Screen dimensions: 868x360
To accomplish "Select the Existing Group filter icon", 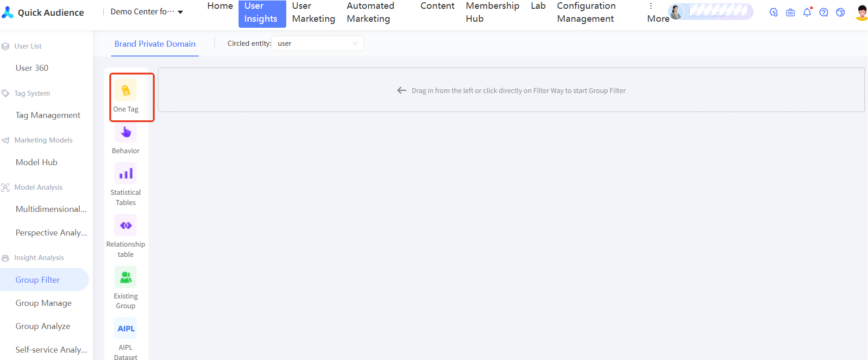I will pos(126,277).
